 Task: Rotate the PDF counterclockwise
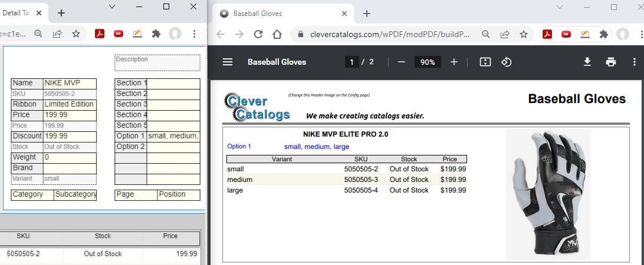[x=507, y=62]
